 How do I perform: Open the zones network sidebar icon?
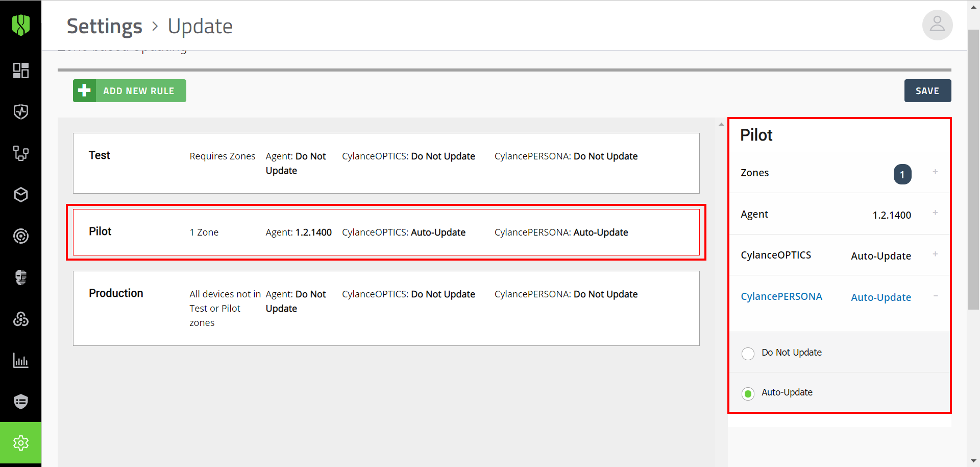(21, 153)
